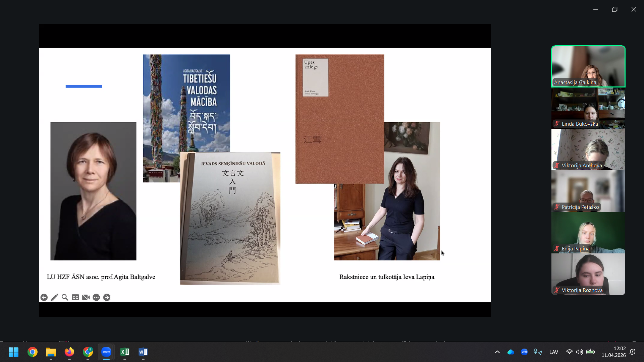Advance to next slide arrow
Viewport: 644px width, 362px height.
(x=107, y=297)
